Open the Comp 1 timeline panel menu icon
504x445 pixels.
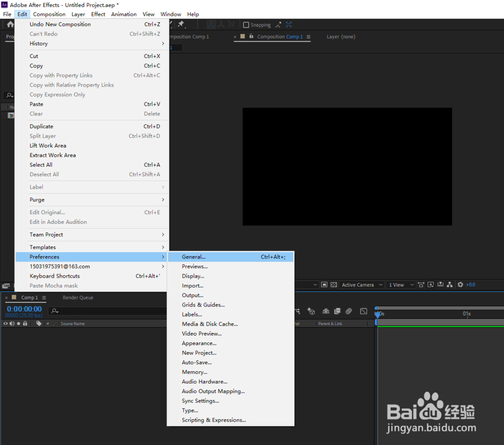pos(44,298)
